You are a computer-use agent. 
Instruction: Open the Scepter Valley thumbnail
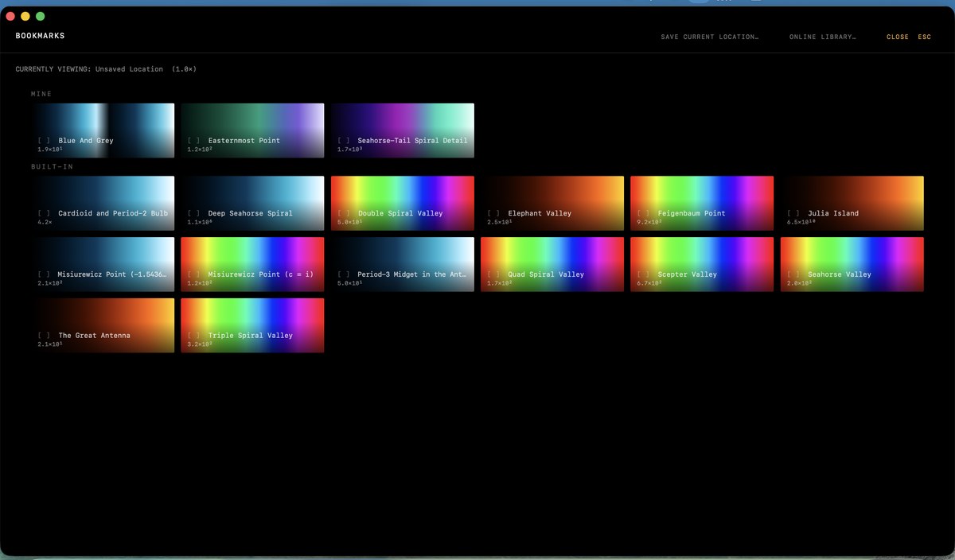tap(702, 264)
